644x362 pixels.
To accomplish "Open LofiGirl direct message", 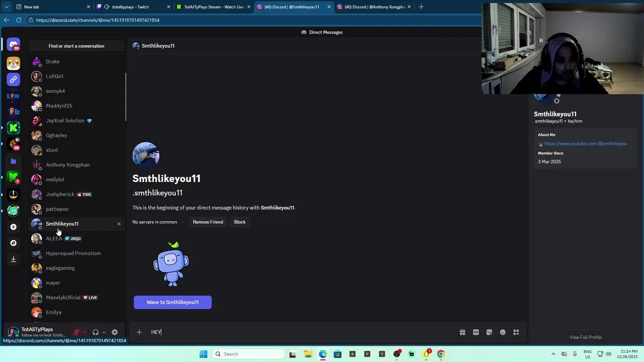I will [x=76, y=76].
